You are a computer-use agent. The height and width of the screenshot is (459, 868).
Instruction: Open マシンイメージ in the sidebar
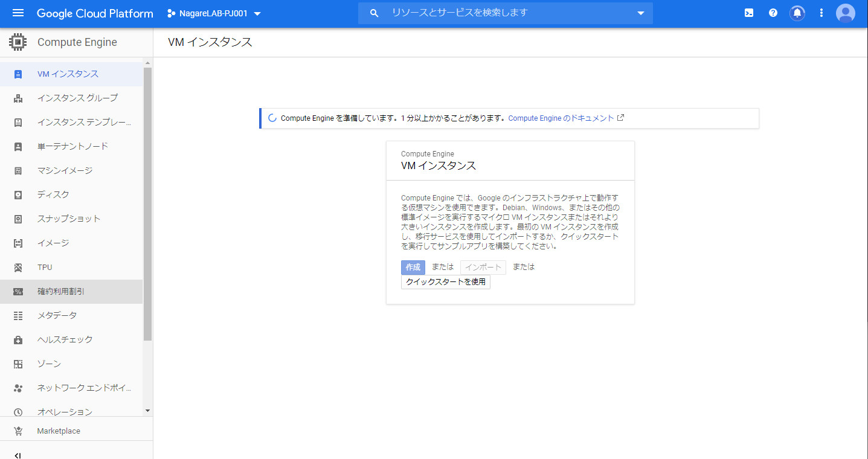coord(71,171)
